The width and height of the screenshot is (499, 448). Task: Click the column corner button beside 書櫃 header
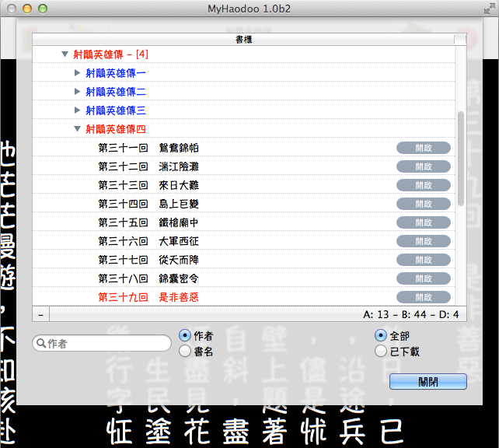click(x=460, y=40)
